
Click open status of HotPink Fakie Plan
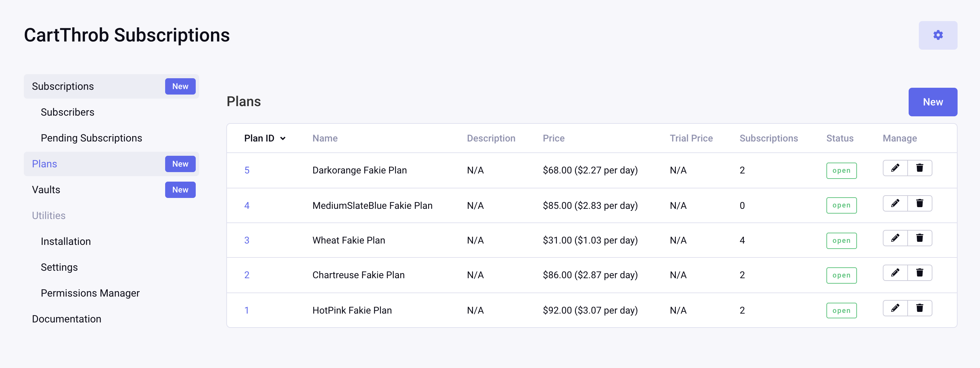(x=841, y=311)
